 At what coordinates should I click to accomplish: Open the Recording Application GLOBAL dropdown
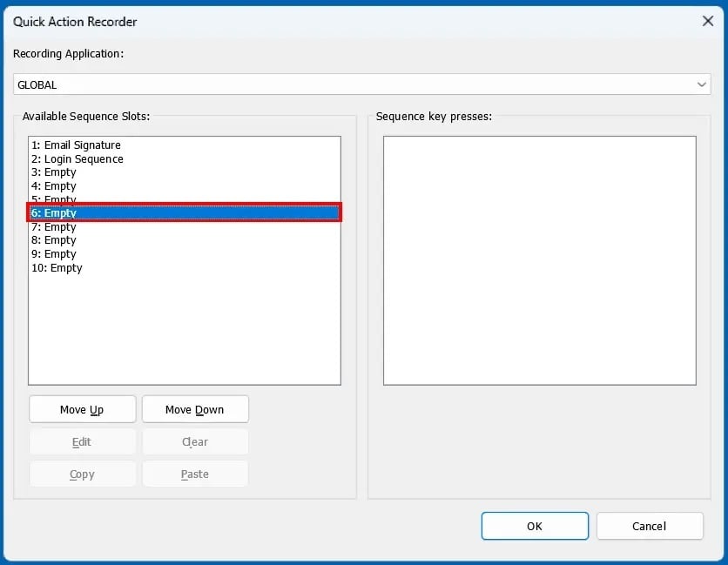click(x=361, y=84)
